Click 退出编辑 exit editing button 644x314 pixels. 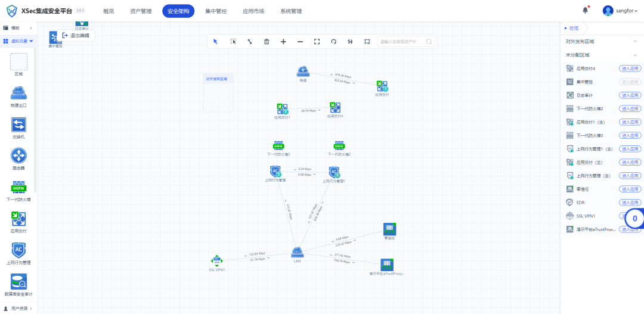(x=76, y=36)
